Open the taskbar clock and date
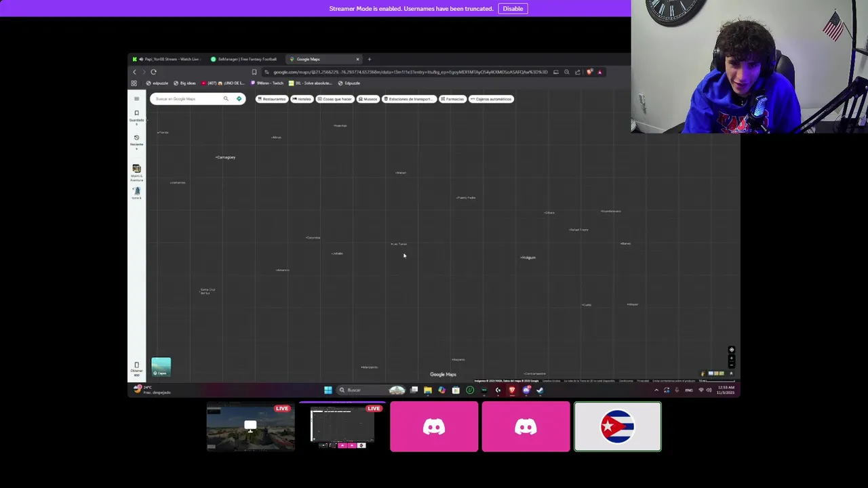868x488 pixels. 726,390
